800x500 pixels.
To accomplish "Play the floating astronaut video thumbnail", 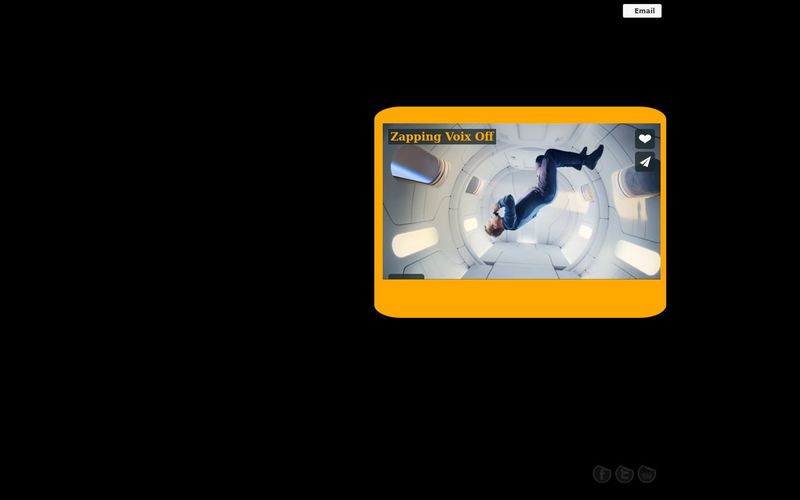I will (521, 202).
